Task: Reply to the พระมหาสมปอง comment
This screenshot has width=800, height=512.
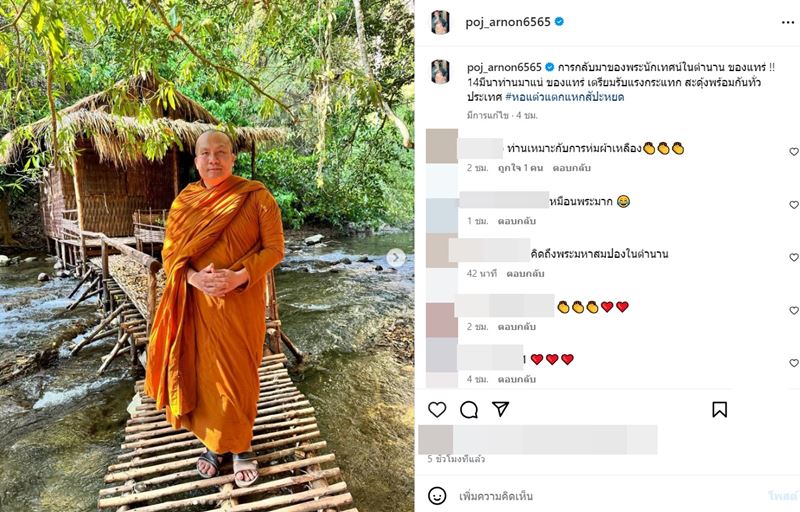Action: (x=525, y=273)
